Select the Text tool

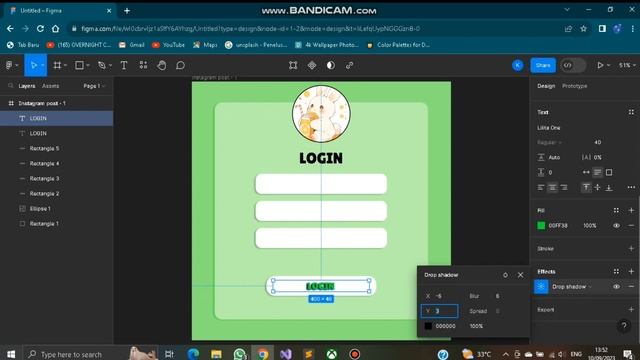click(x=124, y=65)
